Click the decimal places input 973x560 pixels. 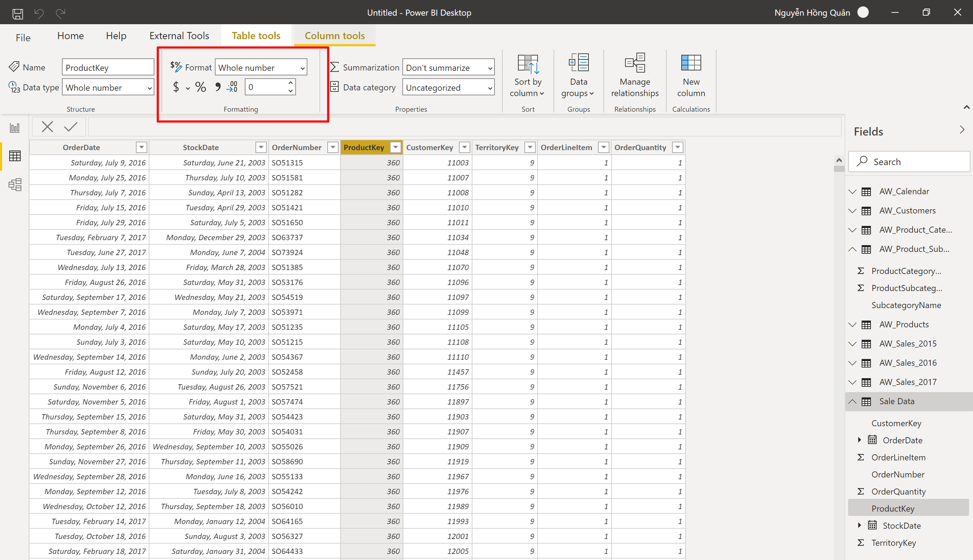[x=266, y=87]
